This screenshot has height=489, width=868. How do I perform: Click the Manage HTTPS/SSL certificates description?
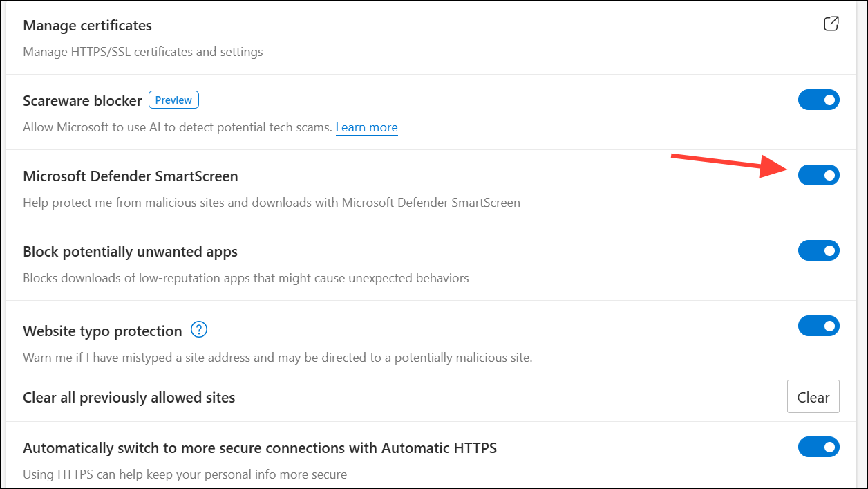click(x=142, y=52)
